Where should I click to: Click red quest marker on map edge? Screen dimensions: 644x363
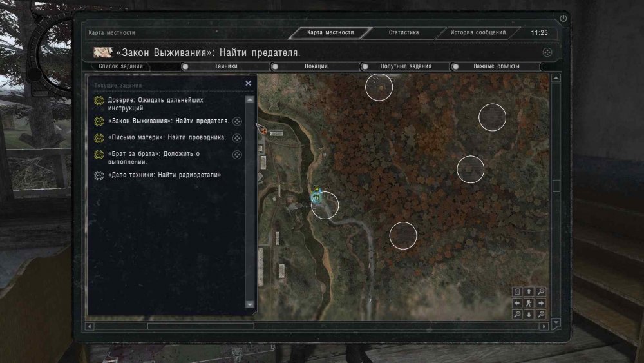263,130
